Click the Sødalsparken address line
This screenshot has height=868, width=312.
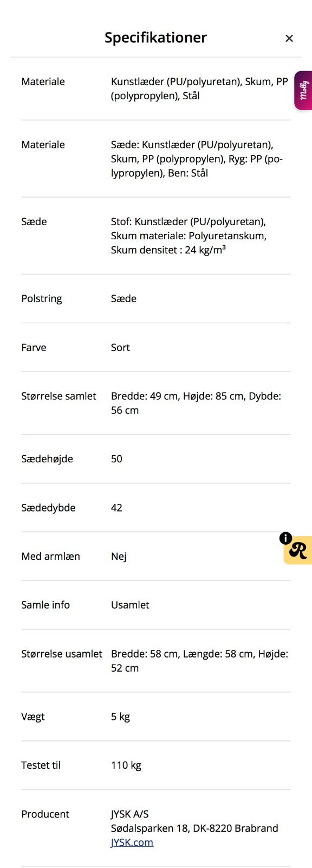point(193,828)
